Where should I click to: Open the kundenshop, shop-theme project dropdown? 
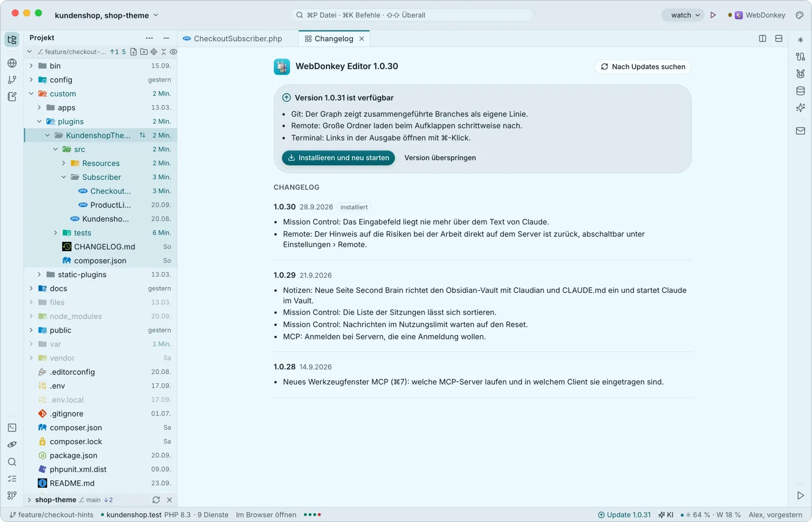[107, 15]
